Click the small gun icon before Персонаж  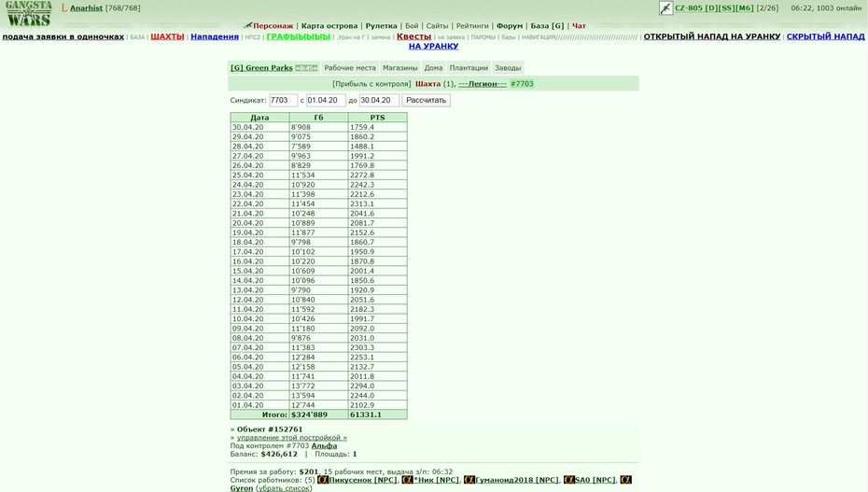pyautogui.click(x=248, y=25)
